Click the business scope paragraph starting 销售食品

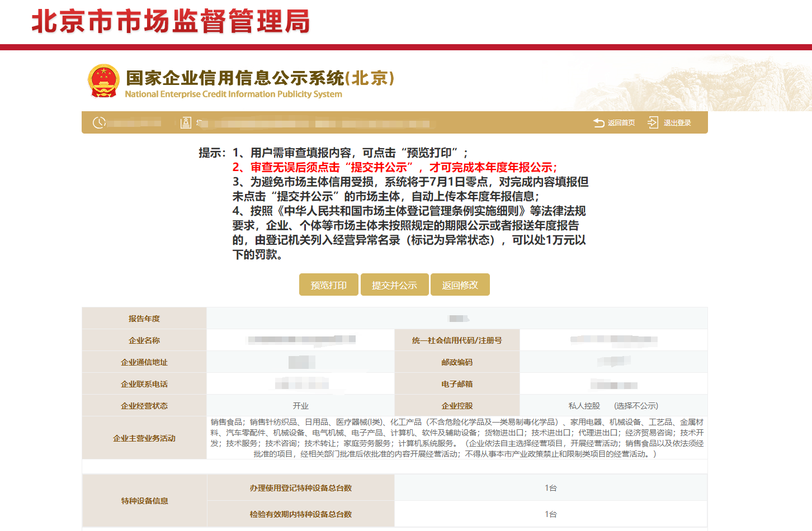(x=457, y=438)
